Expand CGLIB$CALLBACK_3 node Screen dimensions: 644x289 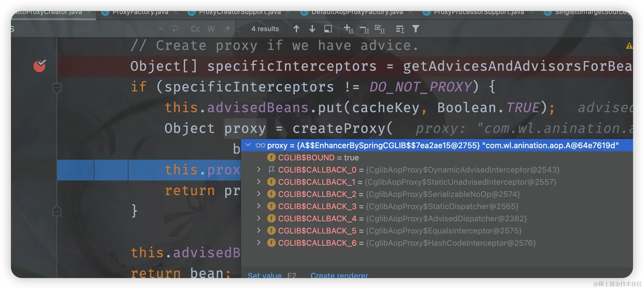(259, 206)
